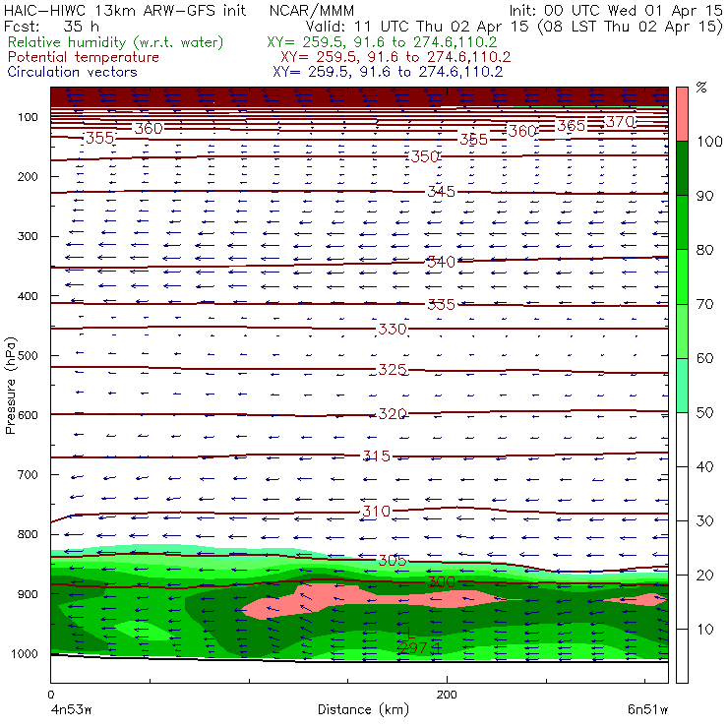
Task: Click the 'L' low marker above 297.1
Action: pos(410,633)
